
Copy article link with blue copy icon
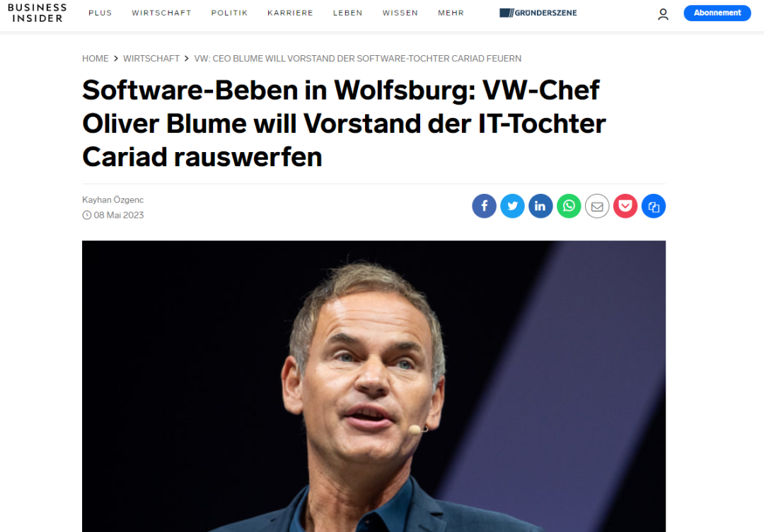654,206
